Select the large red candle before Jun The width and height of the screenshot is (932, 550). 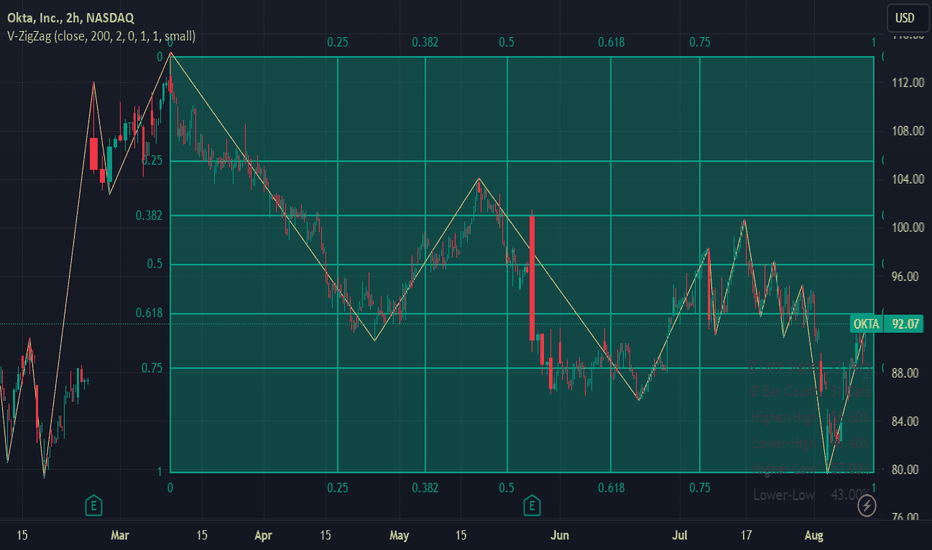pos(532,278)
